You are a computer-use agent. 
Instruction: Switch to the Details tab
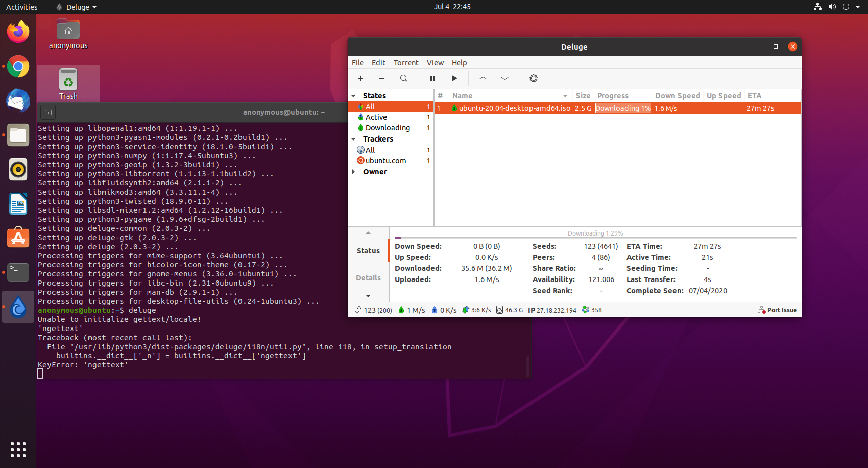point(368,277)
